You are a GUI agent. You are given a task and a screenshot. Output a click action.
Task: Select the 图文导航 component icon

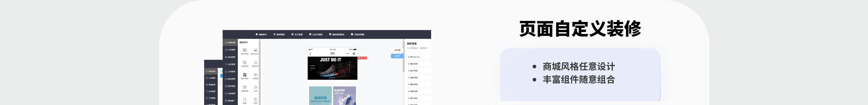pyautogui.click(x=245, y=50)
